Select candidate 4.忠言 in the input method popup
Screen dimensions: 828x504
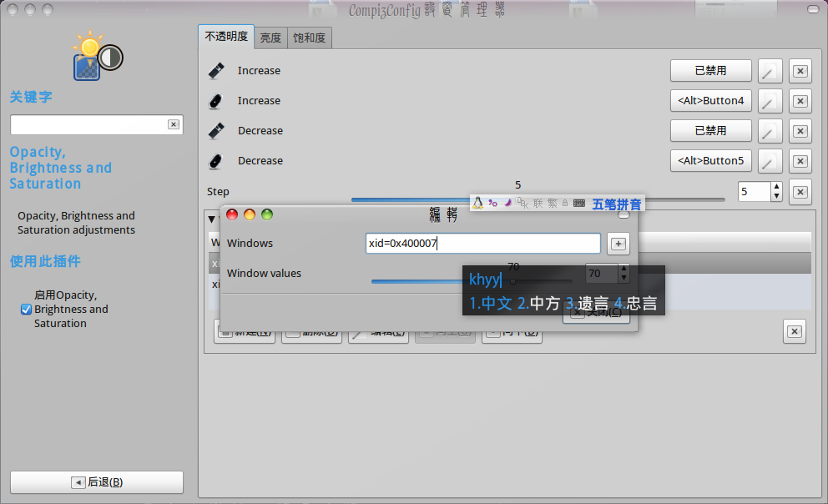(x=636, y=304)
